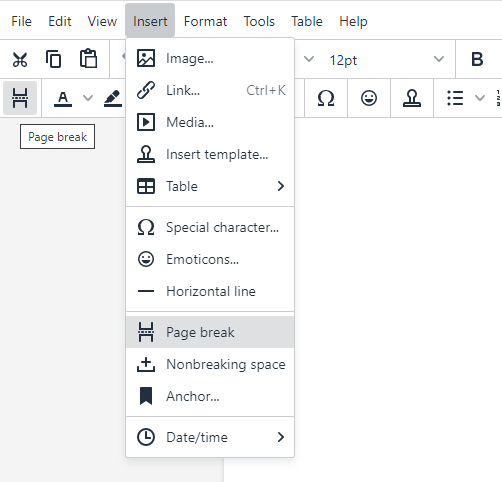Image resolution: width=502 pixels, height=482 pixels.
Task: Click the bookmark icon beside Anchor...
Action: pos(146,396)
